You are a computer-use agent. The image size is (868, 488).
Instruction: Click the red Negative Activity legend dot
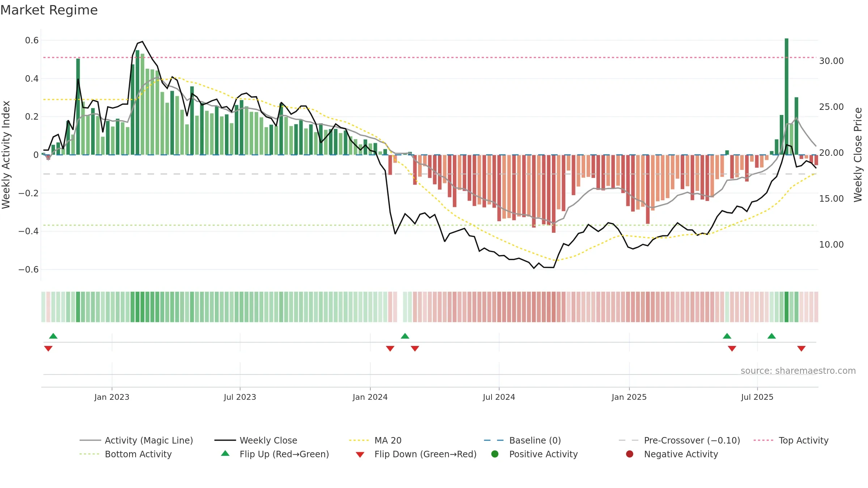coord(630,454)
